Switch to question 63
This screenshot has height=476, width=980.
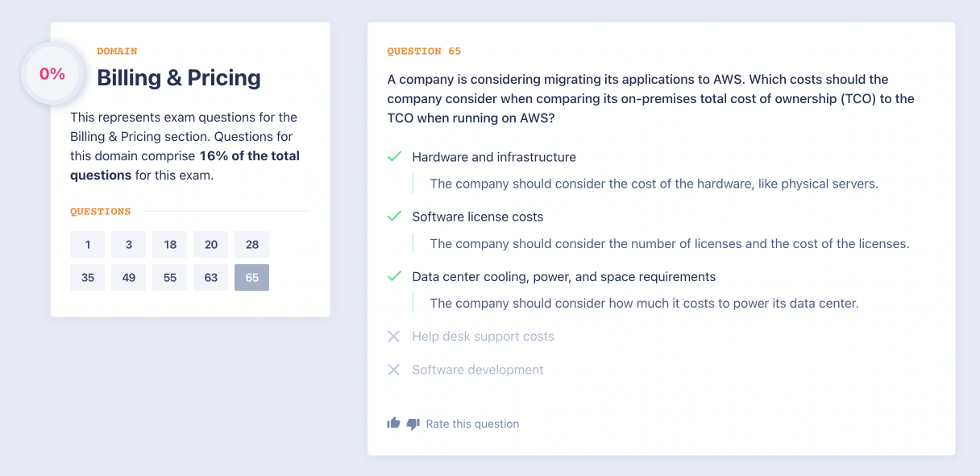[210, 277]
